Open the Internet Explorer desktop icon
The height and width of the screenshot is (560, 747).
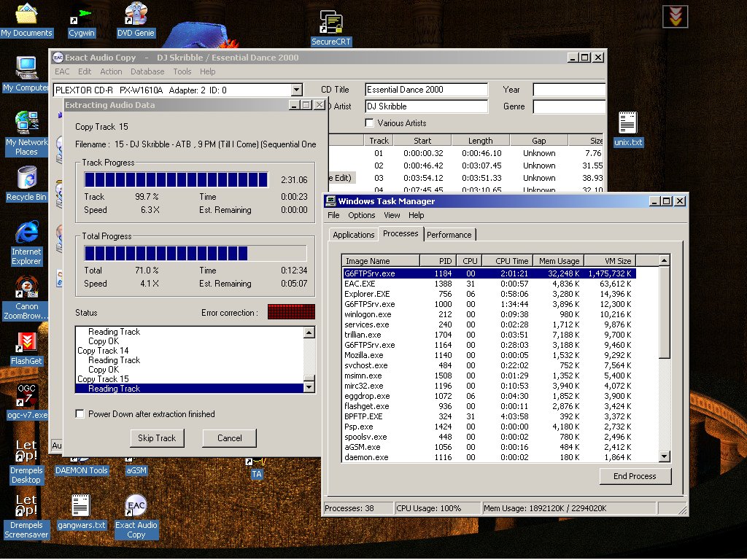[26, 233]
